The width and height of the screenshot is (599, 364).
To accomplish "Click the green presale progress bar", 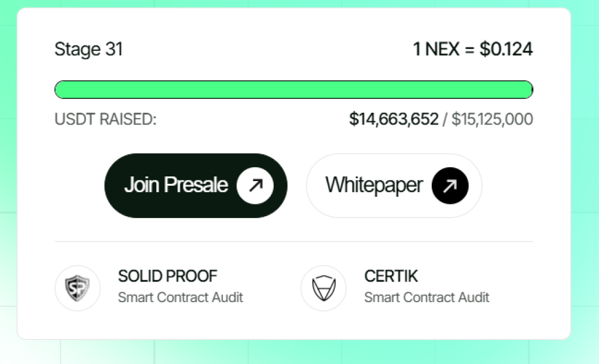I will point(294,89).
